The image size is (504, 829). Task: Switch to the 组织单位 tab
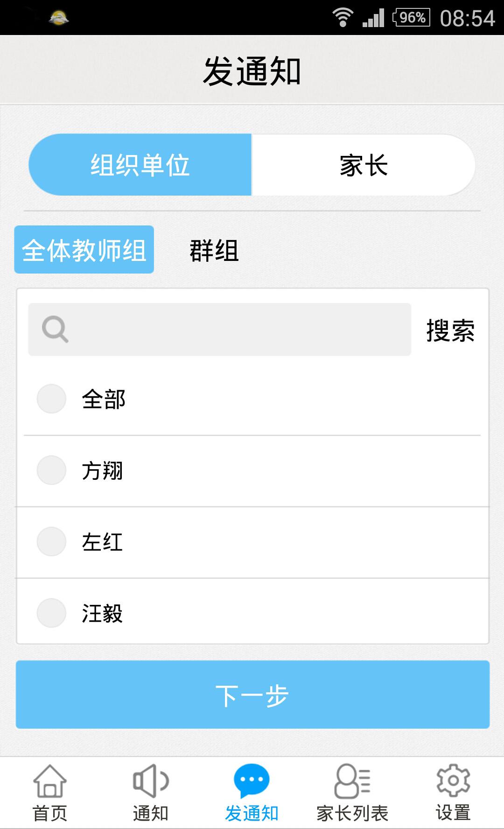pos(140,165)
